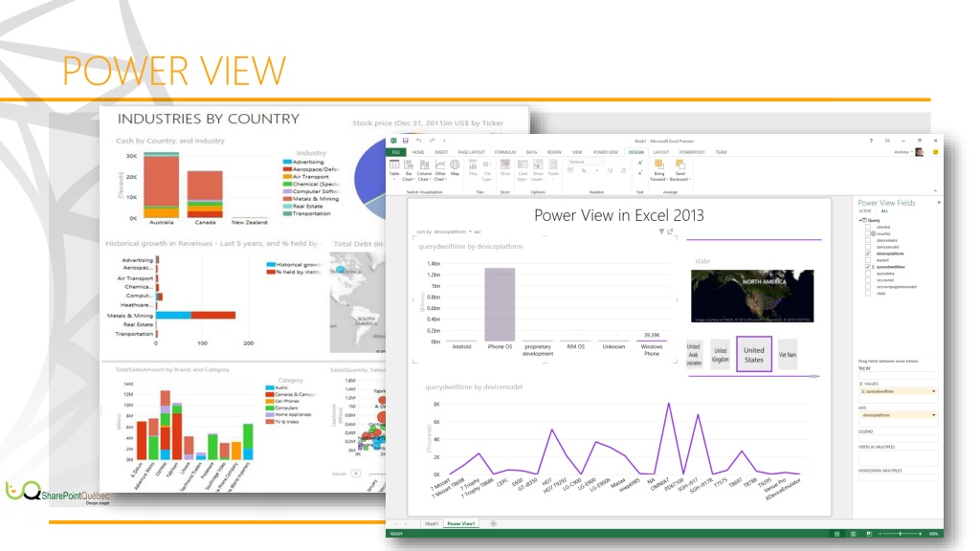The width and height of the screenshot is (980, 551).
Task: Click the decrease font size icon
Action: [640, 173]
